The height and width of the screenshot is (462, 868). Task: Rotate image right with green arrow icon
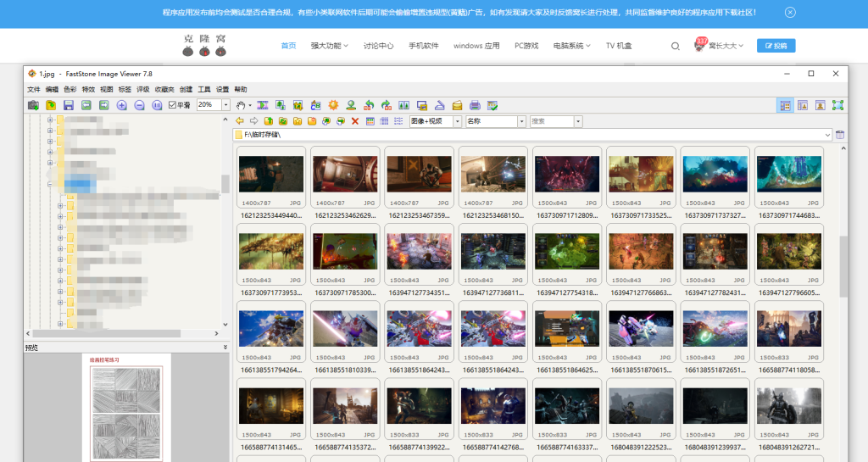[387, 105]
